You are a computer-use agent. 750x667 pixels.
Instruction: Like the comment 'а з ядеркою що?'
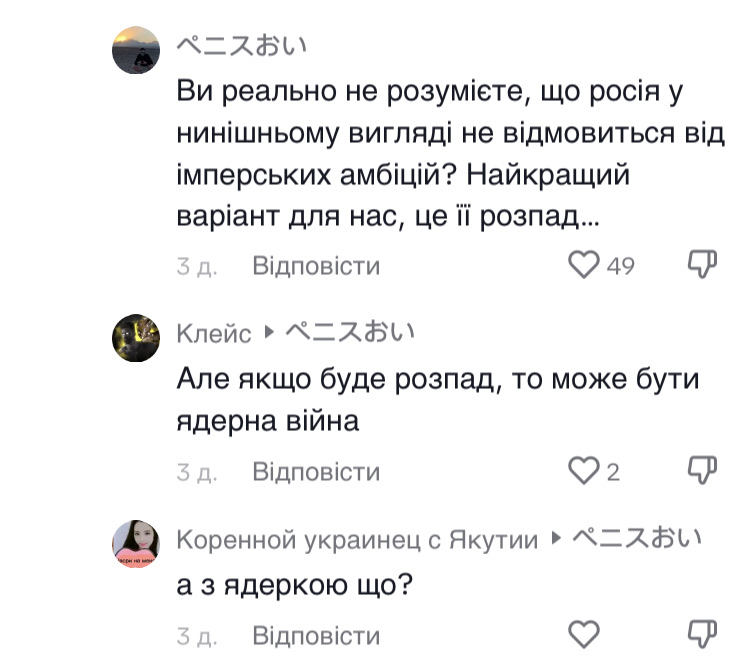tap(583, 634)
